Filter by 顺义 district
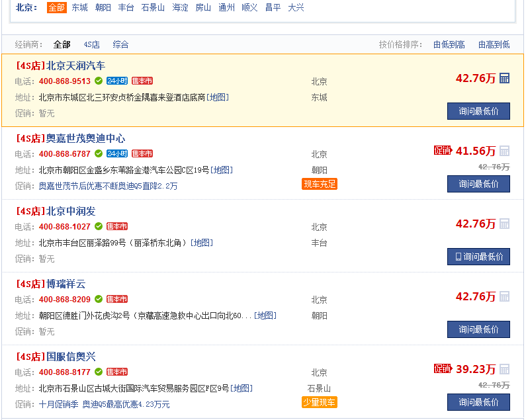This screenshot has height=420, width=526. (249, 7)
